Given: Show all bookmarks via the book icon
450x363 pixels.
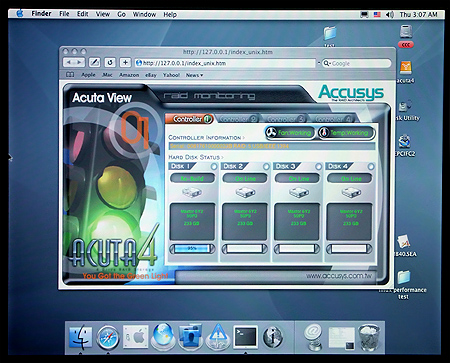Looking at the screenshot, I should coord(70,75).
